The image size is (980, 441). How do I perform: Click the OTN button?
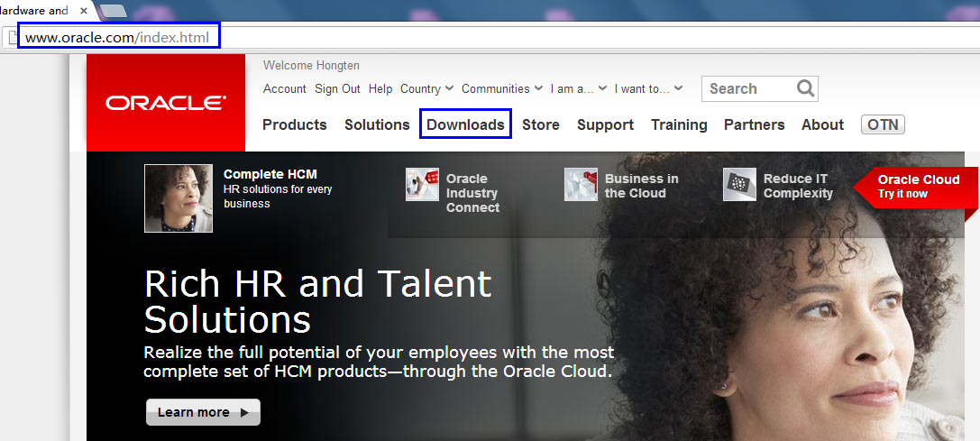(x=883, y=124)
